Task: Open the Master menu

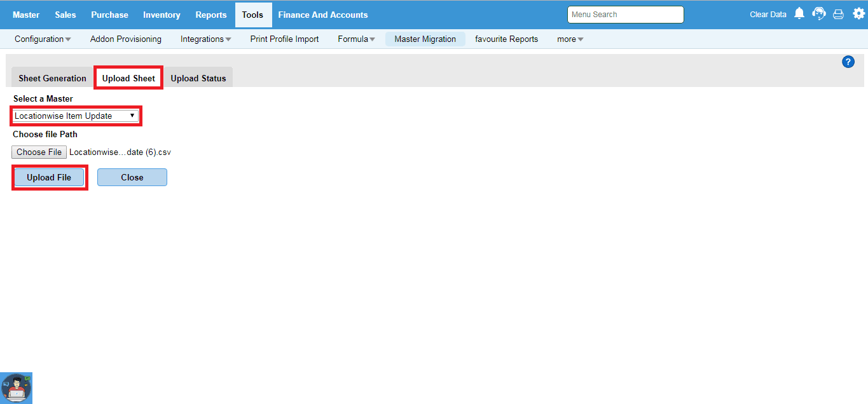Action: (x=26, y=15)
